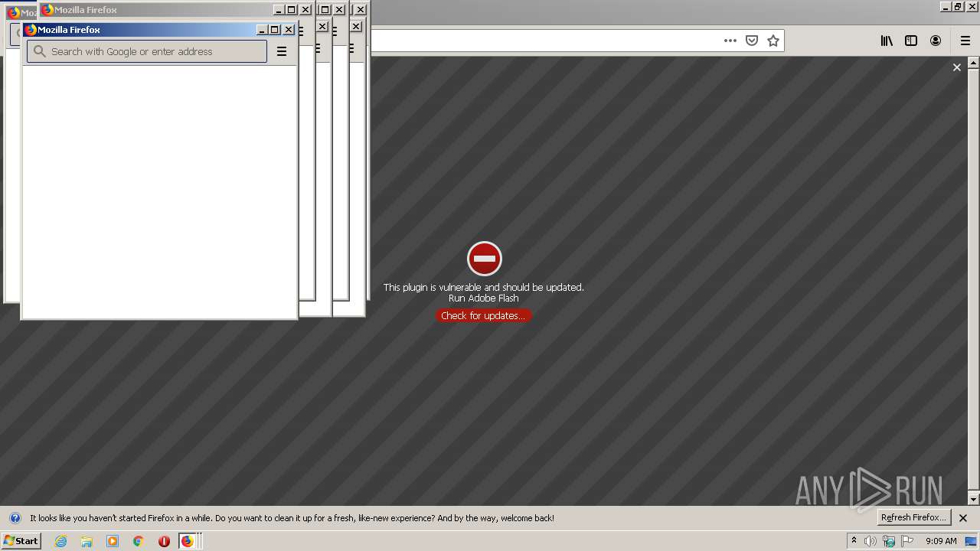
Task: Minimize the front Mozilla Firefox window
Action: click(x=262, y=30)
